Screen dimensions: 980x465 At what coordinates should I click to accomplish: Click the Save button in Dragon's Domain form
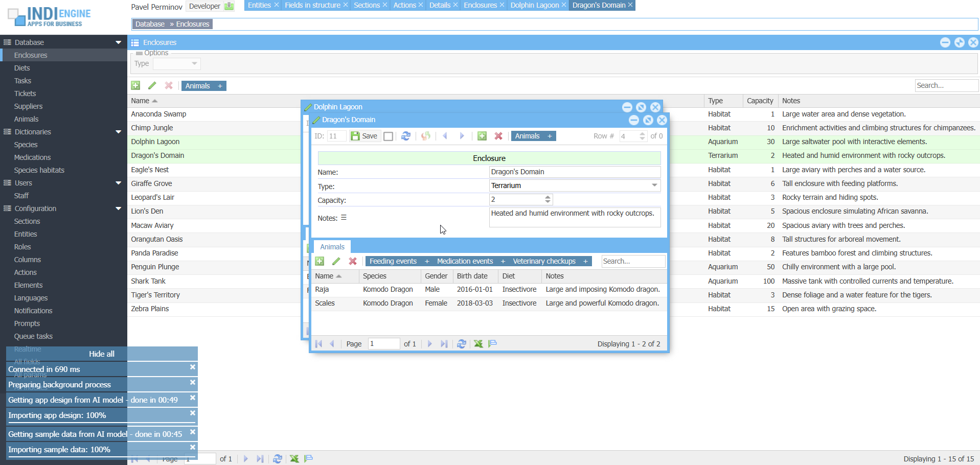(364, 136)
